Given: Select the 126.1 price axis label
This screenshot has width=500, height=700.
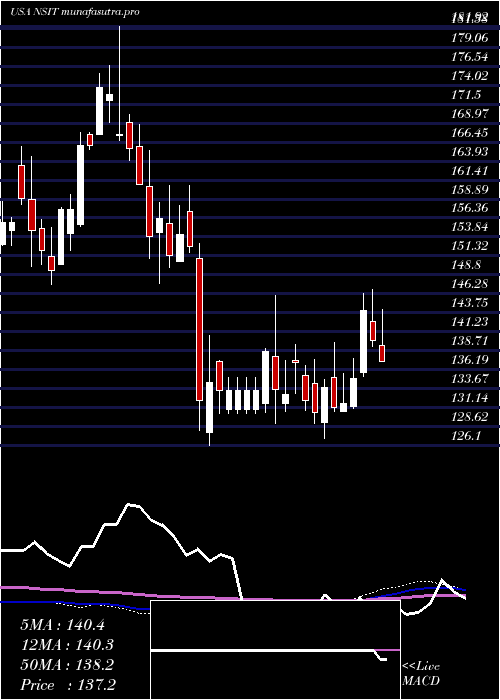Looking at the screenshot, I should [464, 435].
